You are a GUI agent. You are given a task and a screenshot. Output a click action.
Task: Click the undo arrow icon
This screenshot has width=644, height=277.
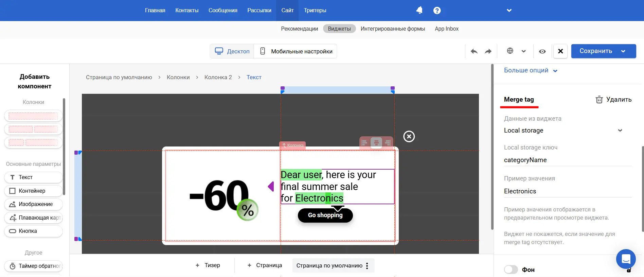click(474, 51)
